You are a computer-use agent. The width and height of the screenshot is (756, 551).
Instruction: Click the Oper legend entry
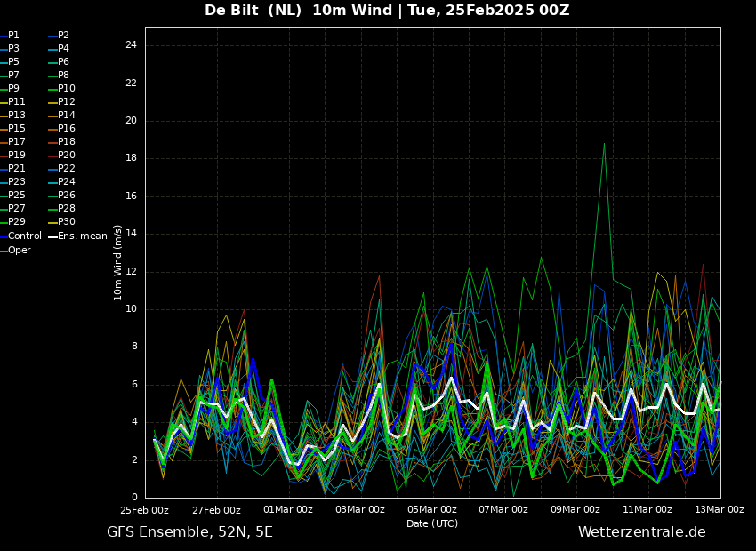click(x=15, y=250)
